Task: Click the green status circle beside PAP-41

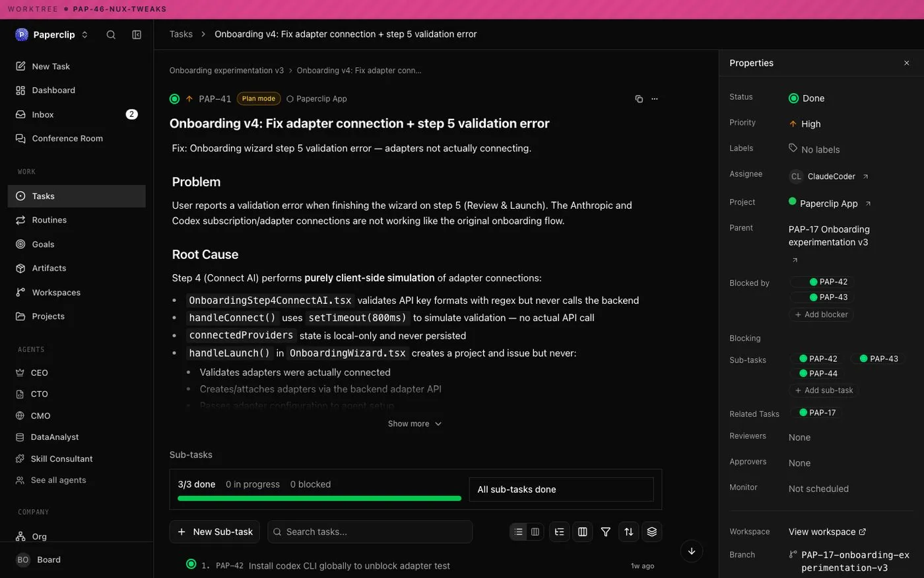Action: pos(175,99)
